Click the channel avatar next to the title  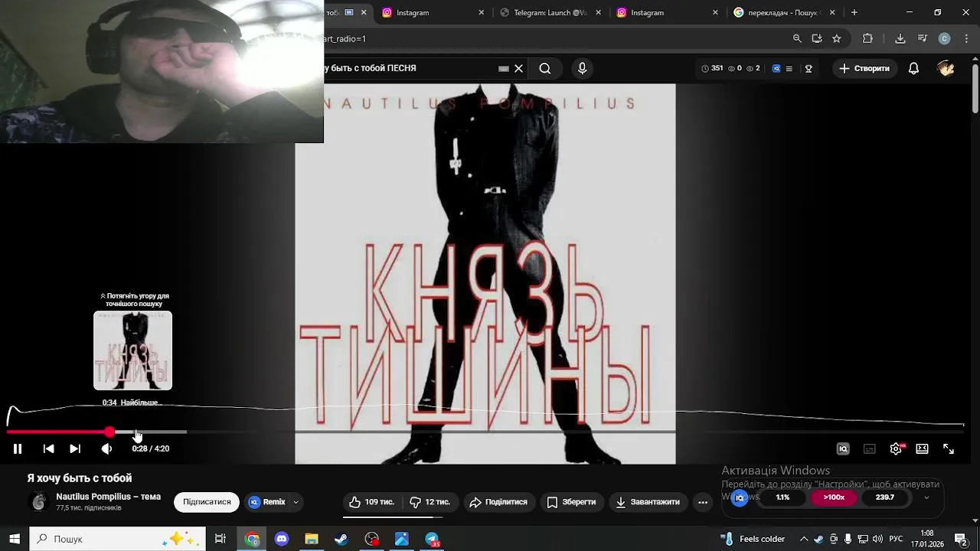point(38,502)
